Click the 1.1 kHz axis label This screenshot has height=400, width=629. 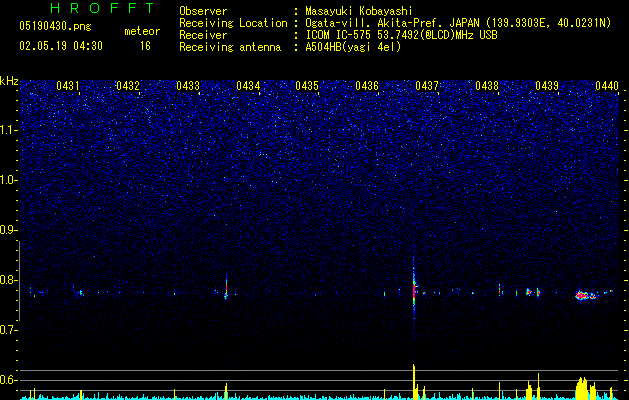(9, 130)
